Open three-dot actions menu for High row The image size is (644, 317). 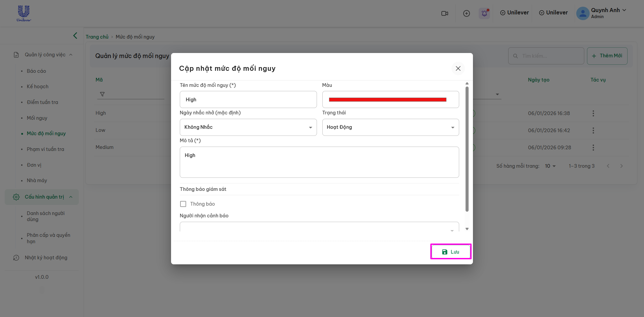coord(593,113)
